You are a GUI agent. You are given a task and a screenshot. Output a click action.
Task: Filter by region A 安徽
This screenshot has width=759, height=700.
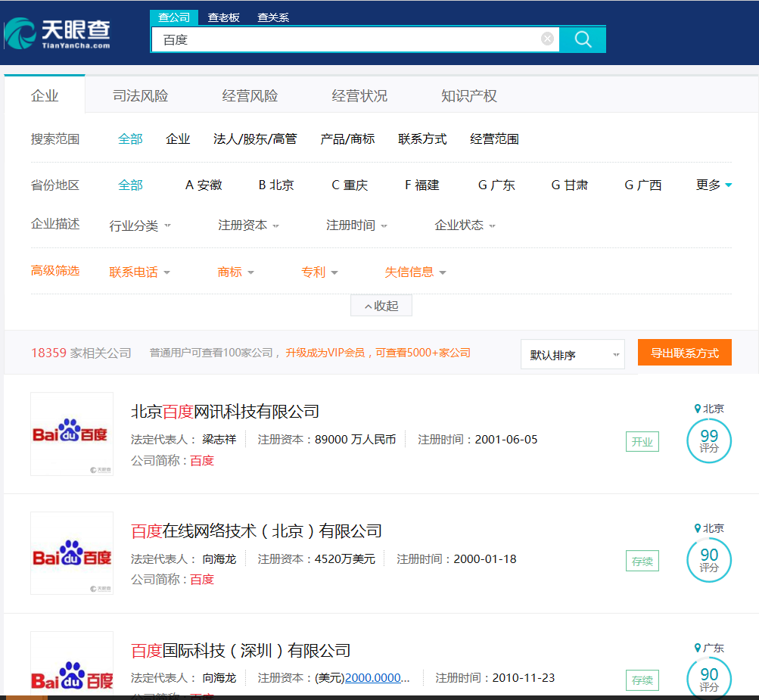coord(204,185)
